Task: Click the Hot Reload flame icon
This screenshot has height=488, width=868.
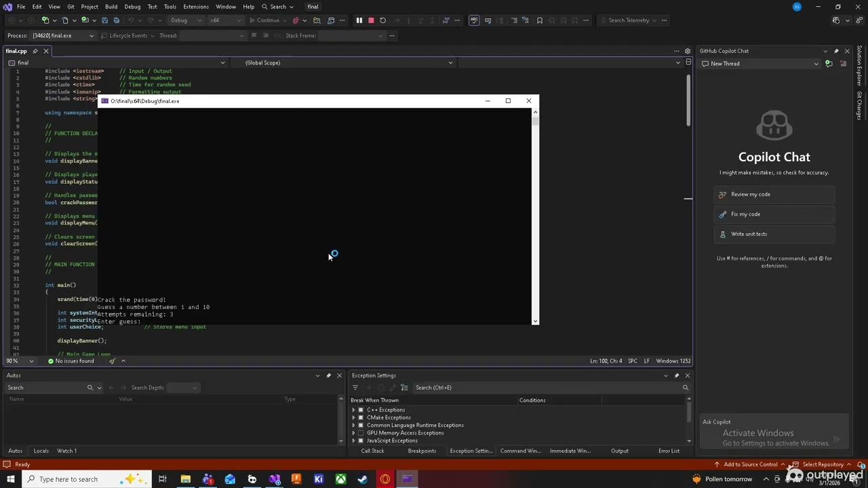Action: click(x=296, y=20)
